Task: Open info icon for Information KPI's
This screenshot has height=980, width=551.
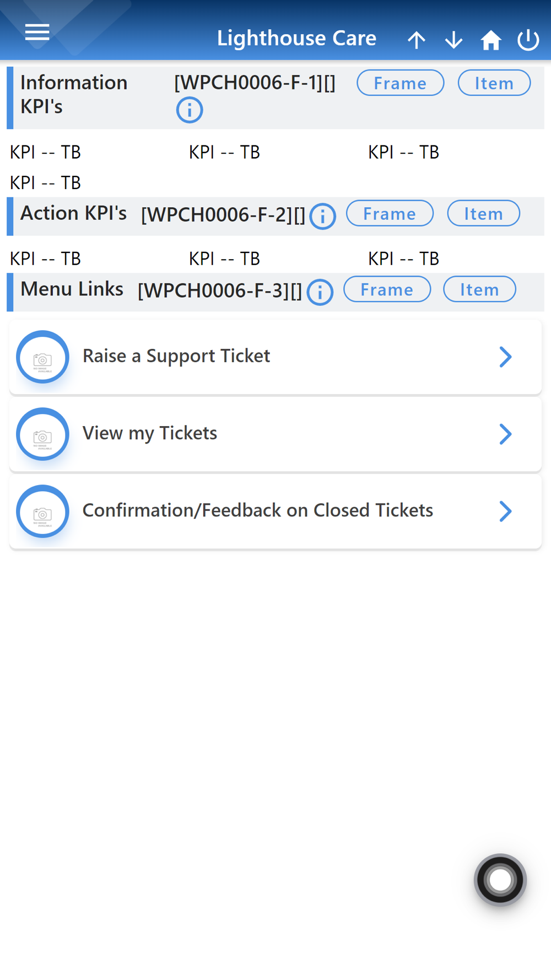Action: coord(190,110)
